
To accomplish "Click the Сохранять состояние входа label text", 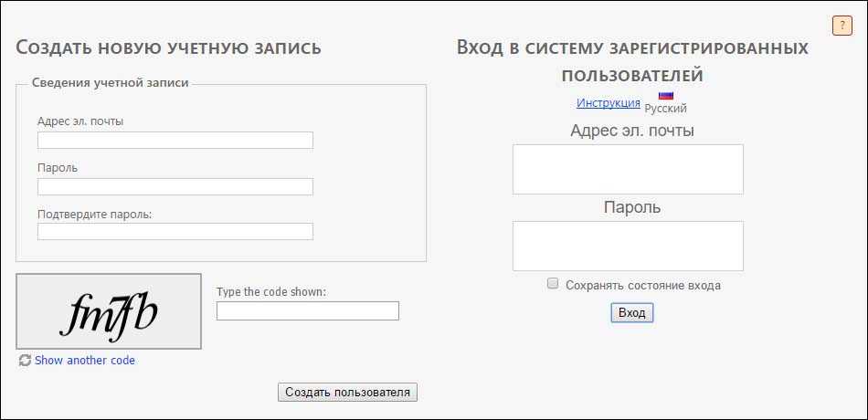I will (642, 285).
